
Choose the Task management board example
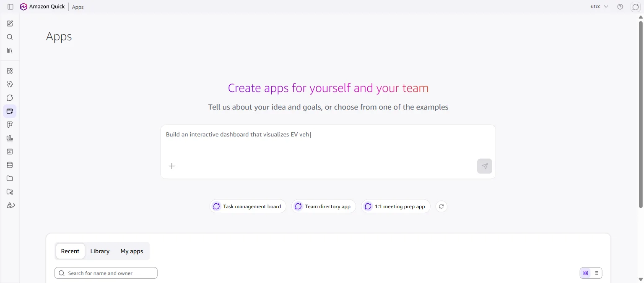click(x=248, y=207)
